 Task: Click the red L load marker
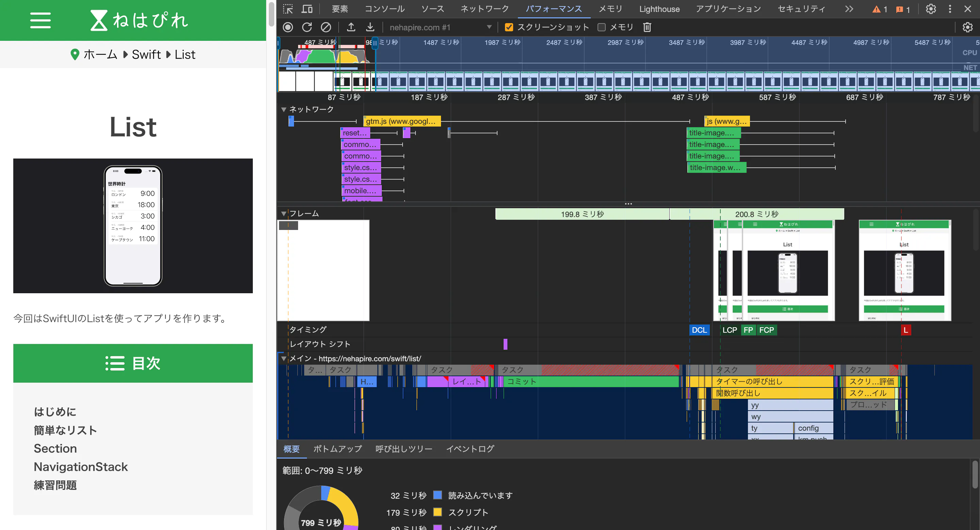pyautogui.click(x=906, y=330)
